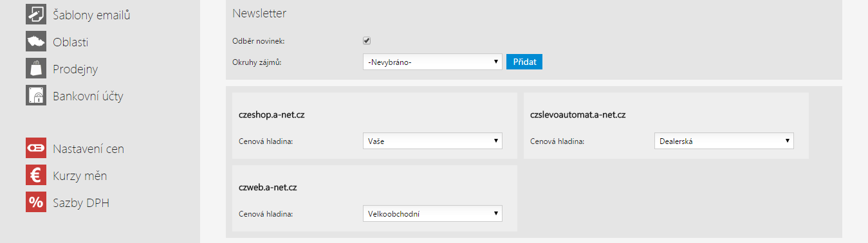868x243 pixels.
Task: Open the Šablony emailů icon
Action: coord(36,14)
